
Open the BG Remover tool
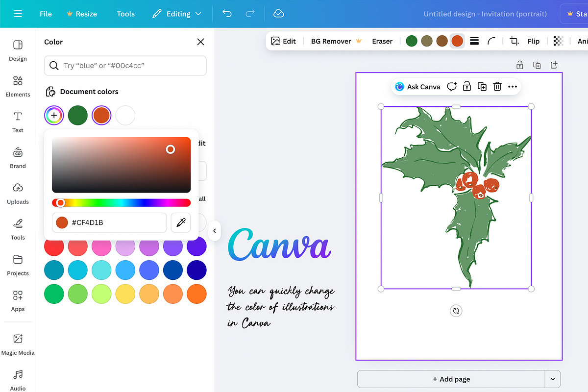coord(336,41)
